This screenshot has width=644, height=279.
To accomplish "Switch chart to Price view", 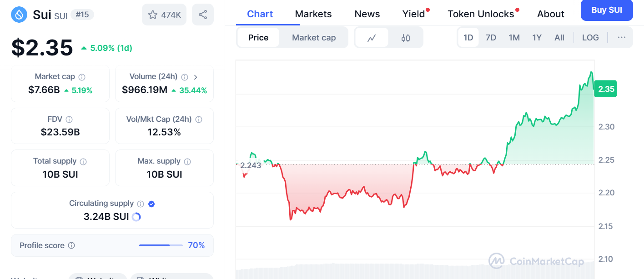I will (258, 38).
